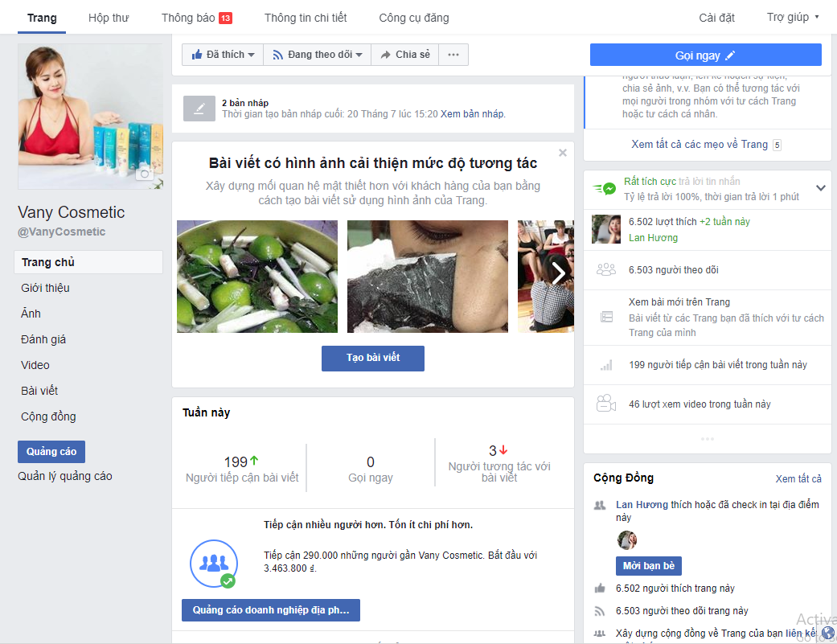Expand the message response rate chevron
This screenshot has height=644, width=837.
tap(821, 188)
